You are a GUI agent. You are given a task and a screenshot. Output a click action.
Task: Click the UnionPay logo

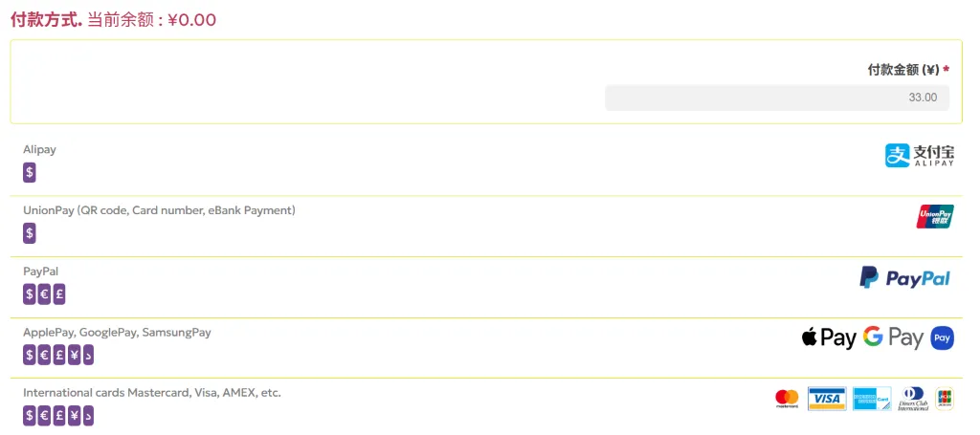(934, 217)
